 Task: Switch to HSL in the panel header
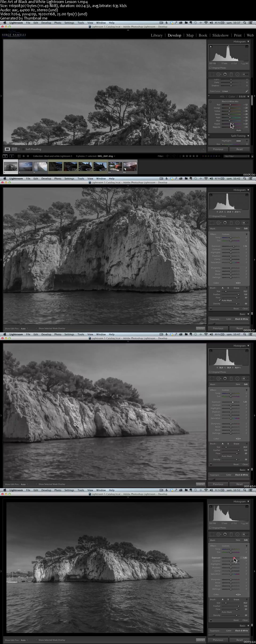coord(222,96)
